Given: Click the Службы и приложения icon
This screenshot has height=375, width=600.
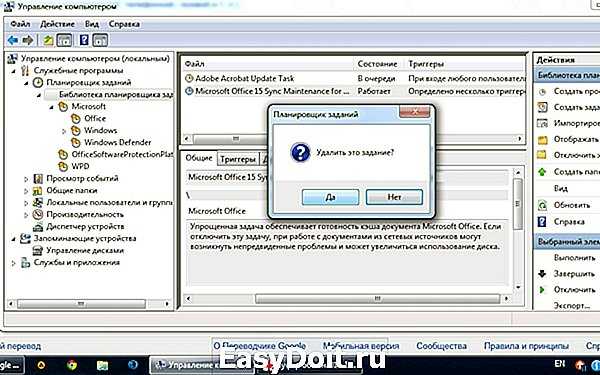Looking at the screenshot, I should point(25,262).
